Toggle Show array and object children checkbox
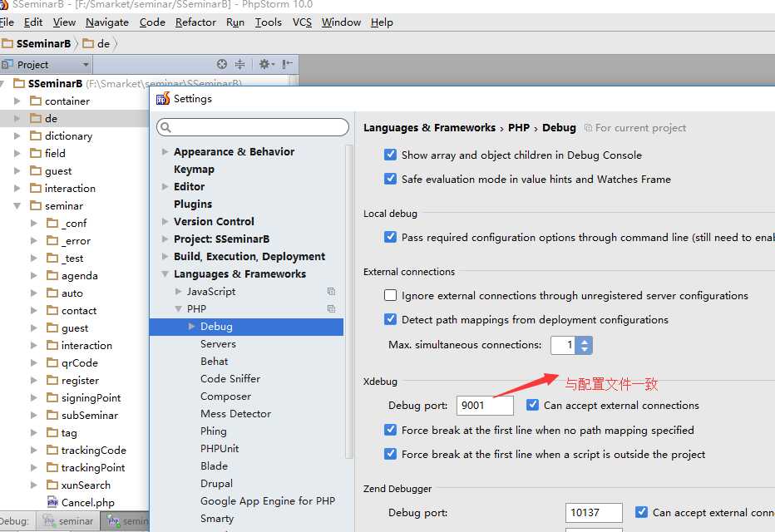The height and width of the screenshot is (532, 775). [x=390, y=155]
